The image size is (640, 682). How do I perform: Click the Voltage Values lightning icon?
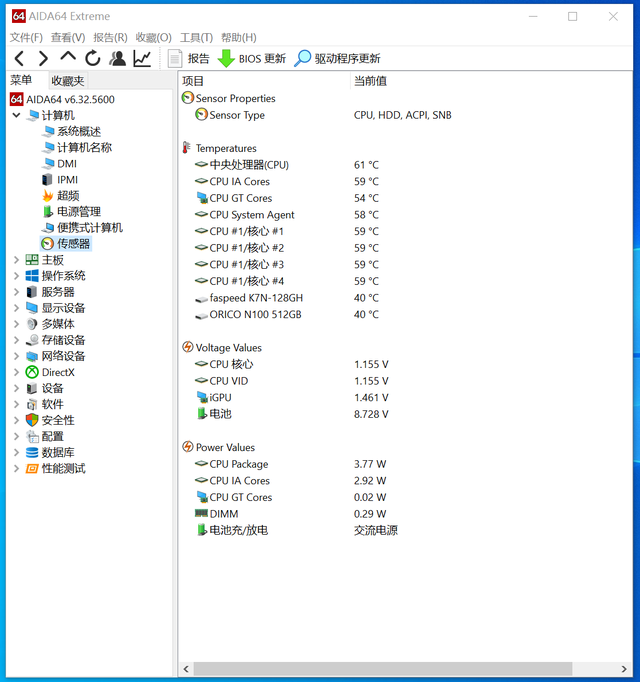(x=188, y=347)
